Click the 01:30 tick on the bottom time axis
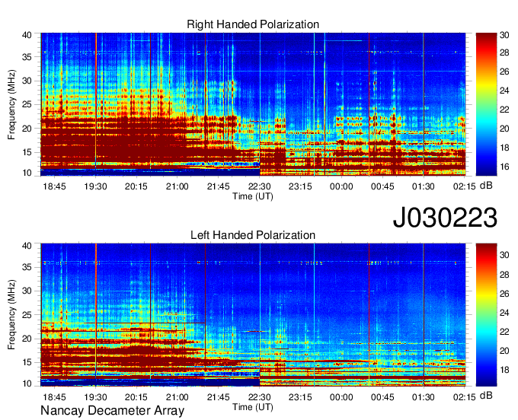This screenshot has width=518, height=420. pyautogui.click(x=424, y=398)
